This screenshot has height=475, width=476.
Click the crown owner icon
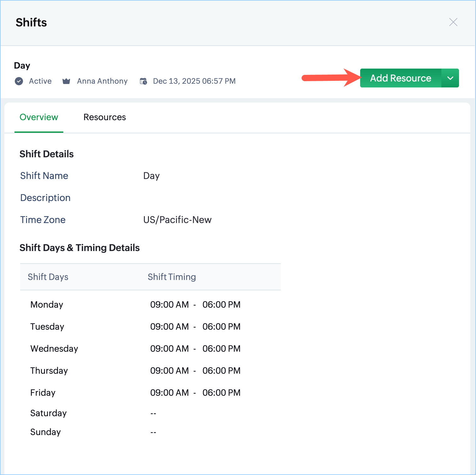pos(66,81)
